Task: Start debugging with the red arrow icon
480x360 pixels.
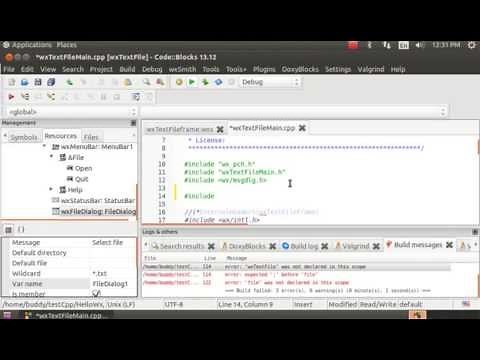Action: [x=11, y=97]
